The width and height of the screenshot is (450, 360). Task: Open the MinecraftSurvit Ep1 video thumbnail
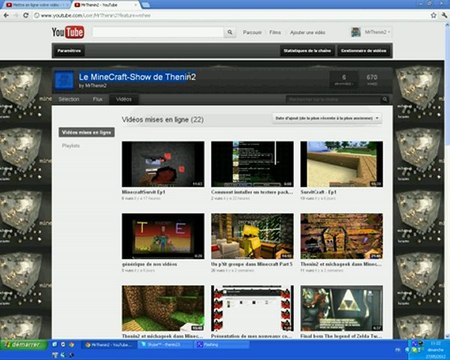pos(163,164)
